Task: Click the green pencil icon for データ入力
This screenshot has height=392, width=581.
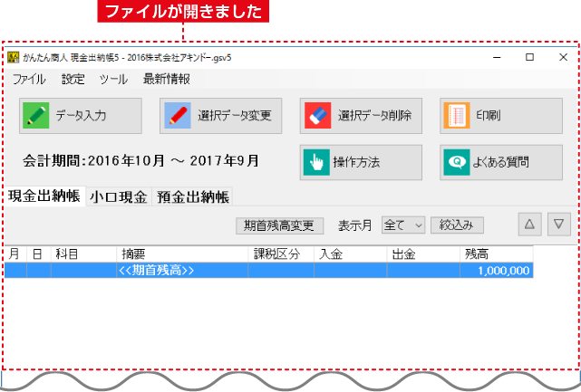Action: click(x=35, y=116)
